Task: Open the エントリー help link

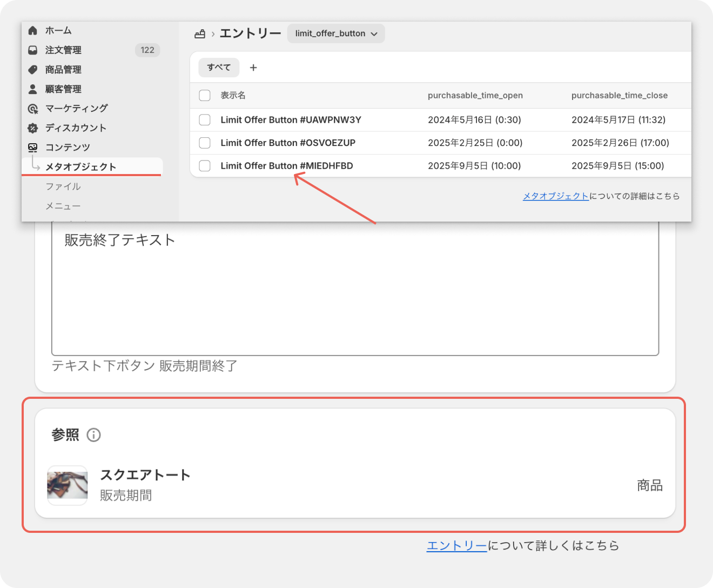Action: [x=456, y=546]
